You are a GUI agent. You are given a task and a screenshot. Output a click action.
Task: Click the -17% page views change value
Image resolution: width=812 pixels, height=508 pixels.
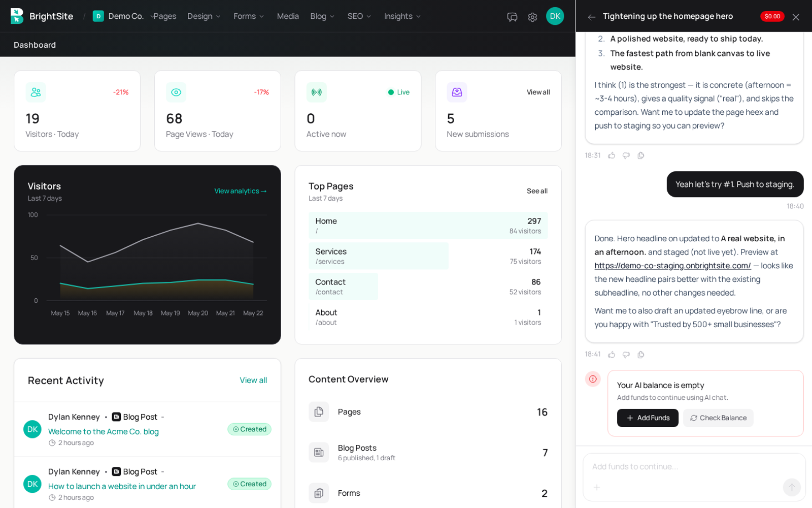261,92
